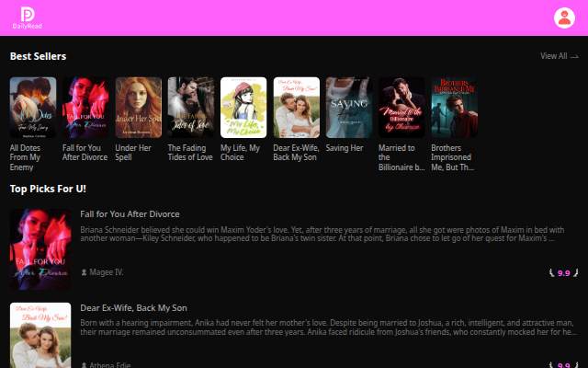Click title text Brothers Imprisoned Me, But Th...
The image size is (588, 368).
tap(453, 157)
